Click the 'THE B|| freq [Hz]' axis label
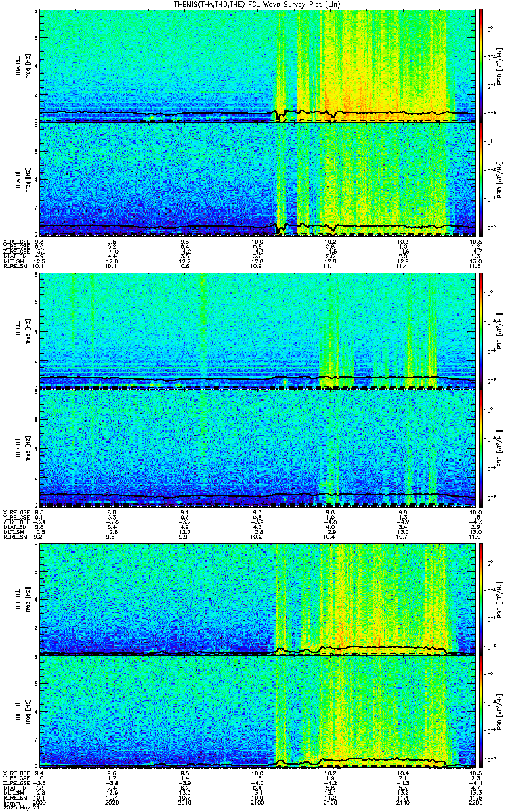 coord(22,713)
